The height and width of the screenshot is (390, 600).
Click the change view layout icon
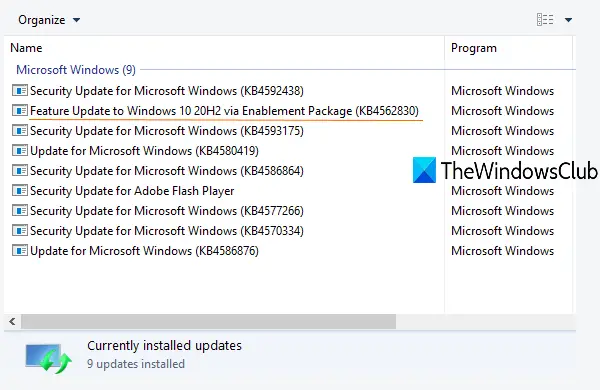(x=545, y=20)
